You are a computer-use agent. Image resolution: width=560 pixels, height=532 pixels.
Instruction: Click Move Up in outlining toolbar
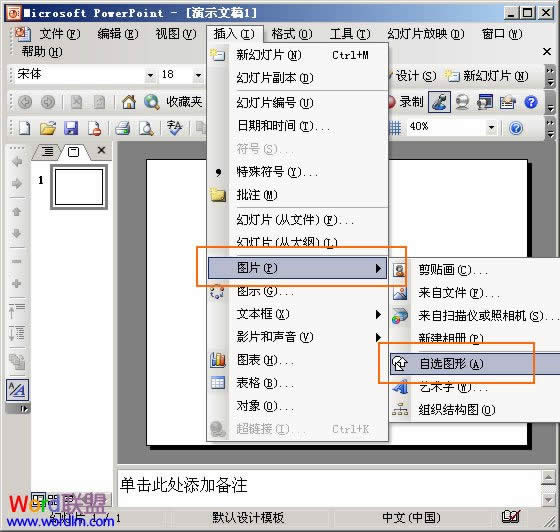pyautogui.click(x=17, y=212)
